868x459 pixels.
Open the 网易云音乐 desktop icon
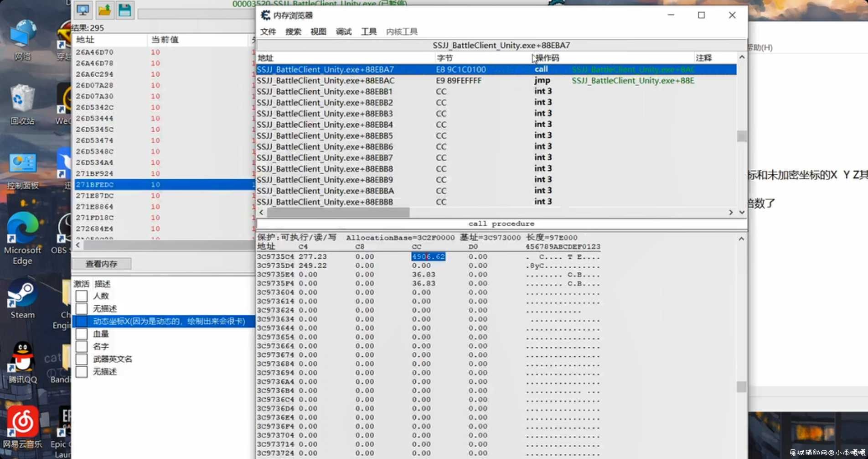click(22, 427)
